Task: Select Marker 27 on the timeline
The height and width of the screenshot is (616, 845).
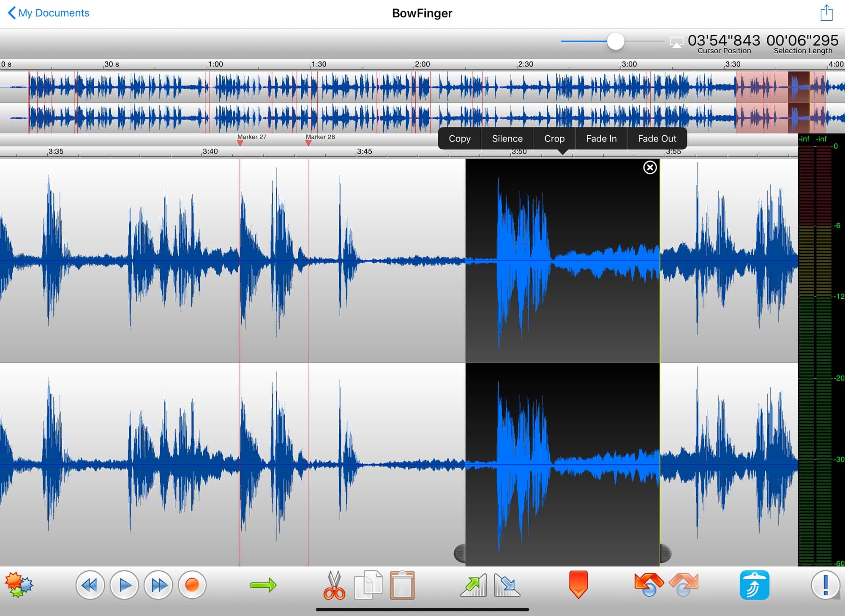Action: click(x=240, y=142)
